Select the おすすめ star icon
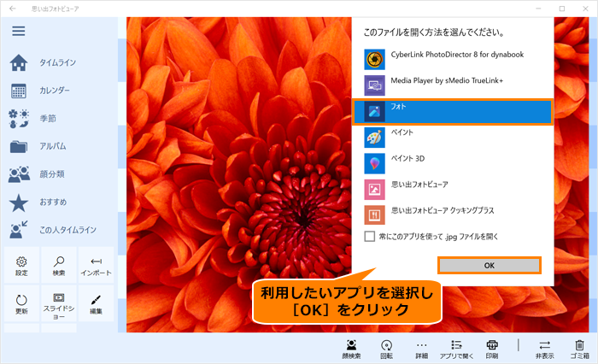This screenshot has width=598, height=364. coord(18,203)
